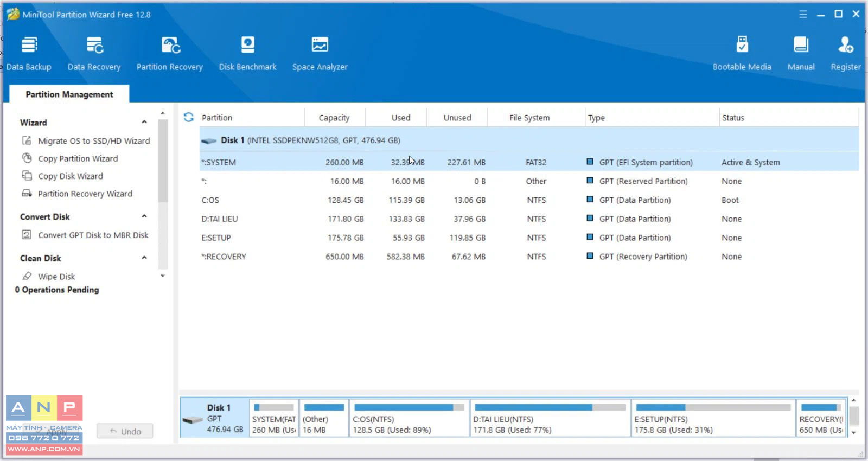Viewport: 868px width, 461px height.
Task: Select the D:TAI LIEU partition row
Action: click(529, 219)
